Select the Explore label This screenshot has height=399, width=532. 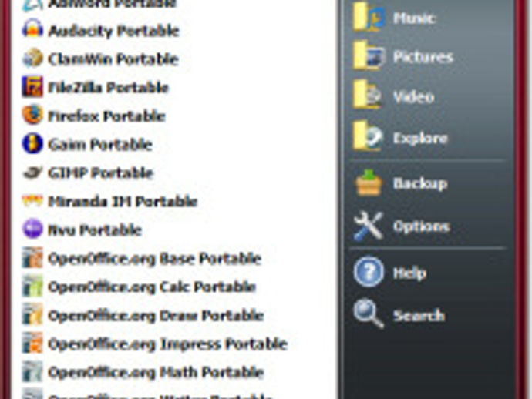click(420, 139)
